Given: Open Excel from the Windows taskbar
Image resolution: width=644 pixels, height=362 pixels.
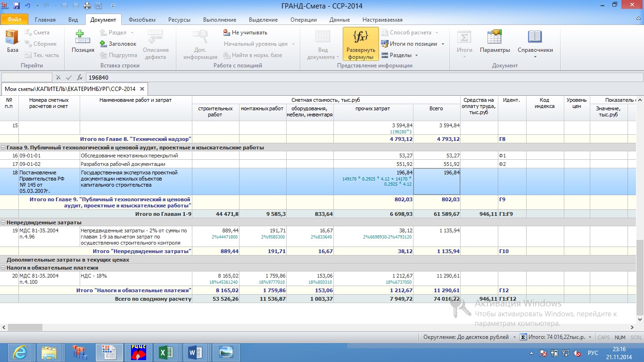Looking at the screenshot, I should click(166, 352).
